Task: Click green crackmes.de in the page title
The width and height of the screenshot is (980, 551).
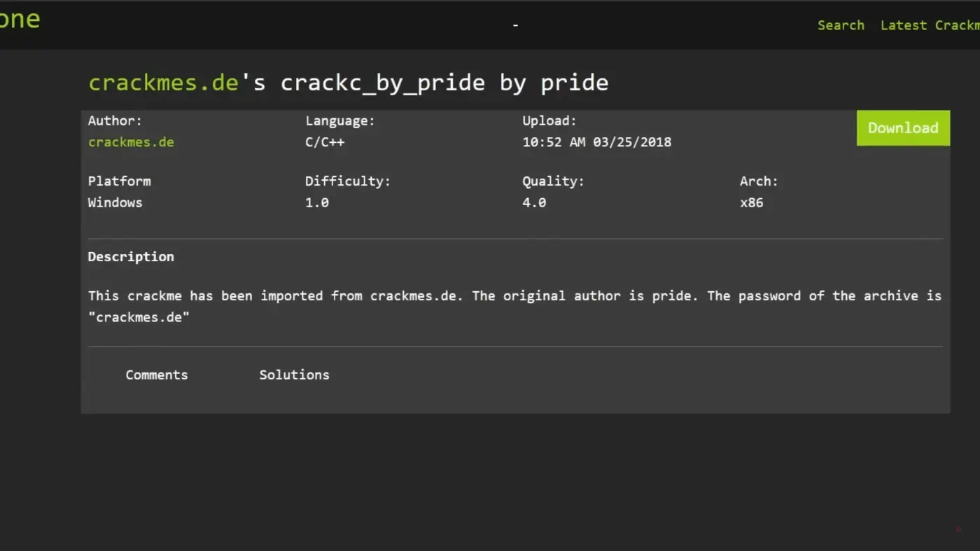Action: point(164,83)
